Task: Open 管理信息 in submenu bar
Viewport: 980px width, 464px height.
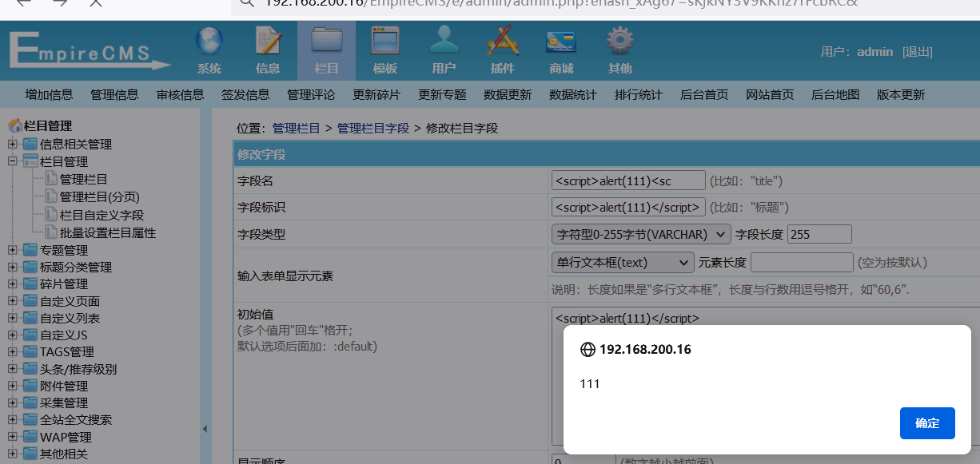Action: (114, 95)
